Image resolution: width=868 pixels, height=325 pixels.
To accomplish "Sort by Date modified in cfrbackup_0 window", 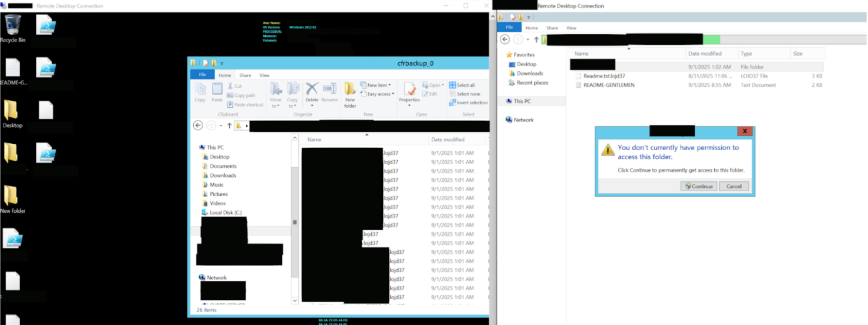I will click(x=448, y=139).
